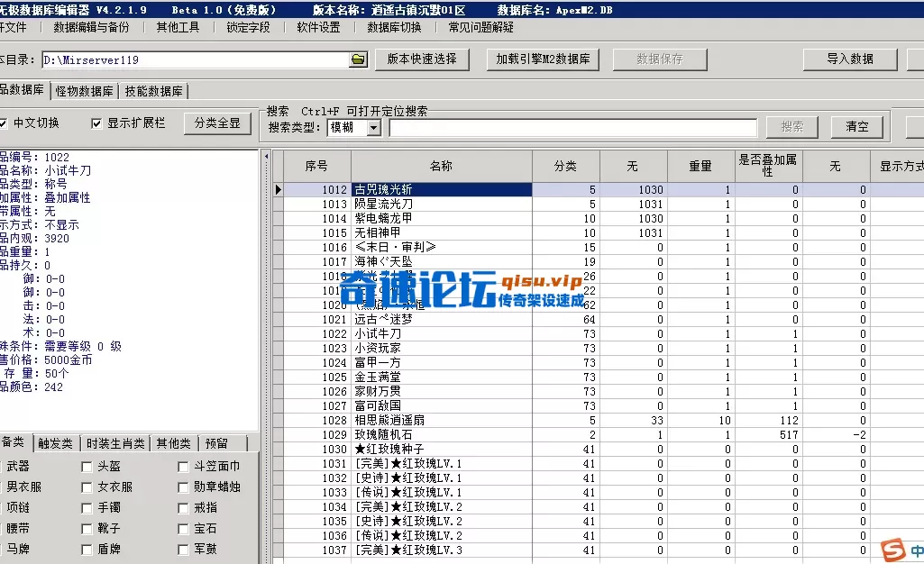Check the 女衣服 category box

(87, 487)
